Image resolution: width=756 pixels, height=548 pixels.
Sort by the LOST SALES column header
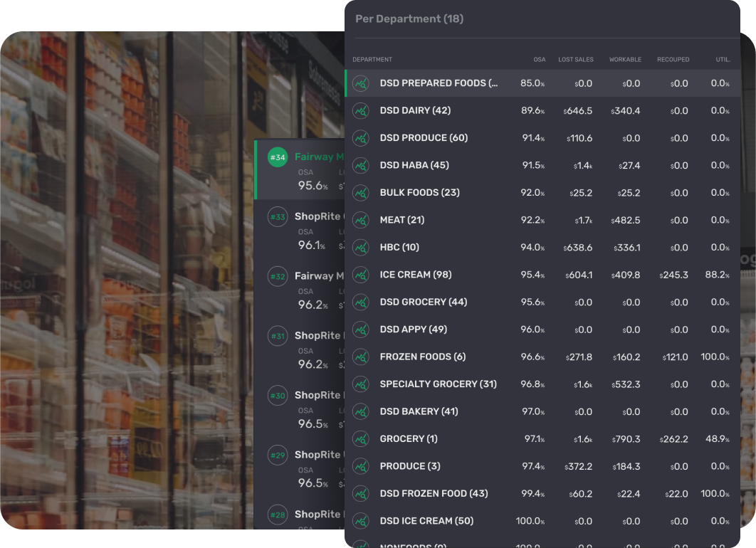576,60
